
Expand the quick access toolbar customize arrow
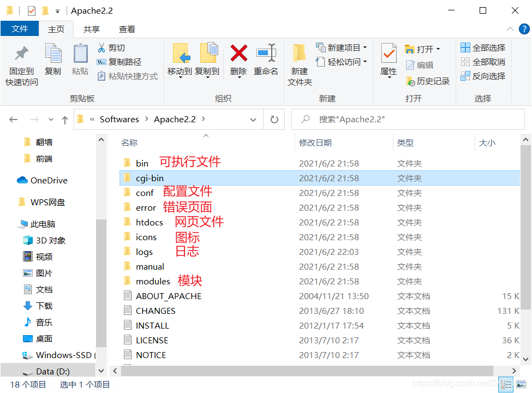pos(58,11)
